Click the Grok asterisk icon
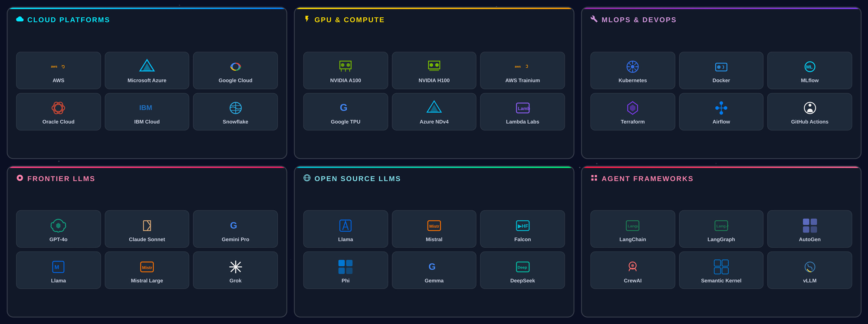 coord(235,267)
